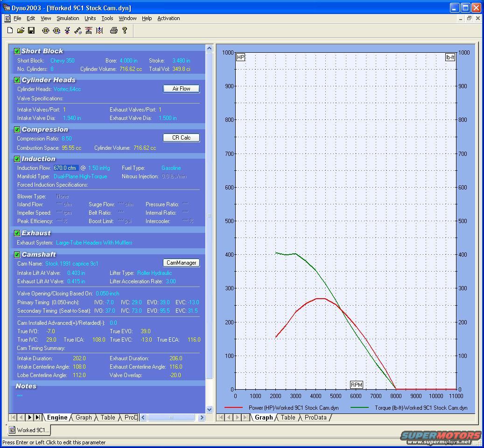Image resolution: width=484 pixels, height=448 pixels.
Task: Uncheck the Induction section checkbox
Action: click(x=17, y=159)
